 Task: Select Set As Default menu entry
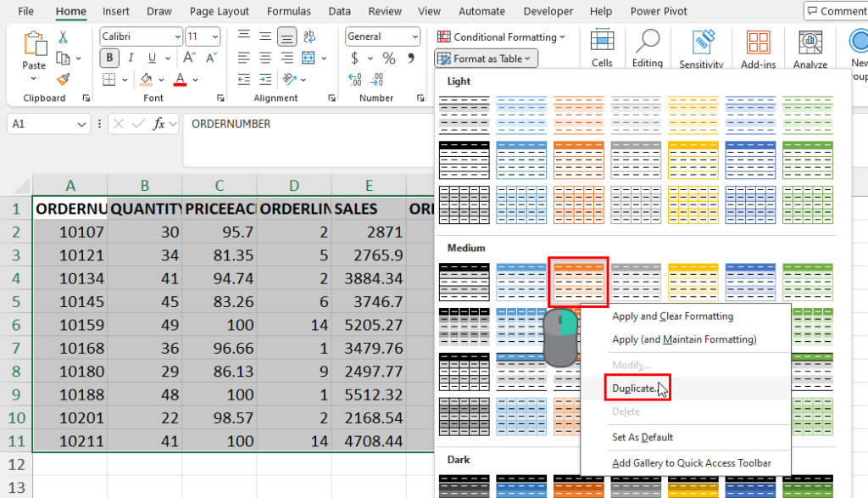coord(643,437)
